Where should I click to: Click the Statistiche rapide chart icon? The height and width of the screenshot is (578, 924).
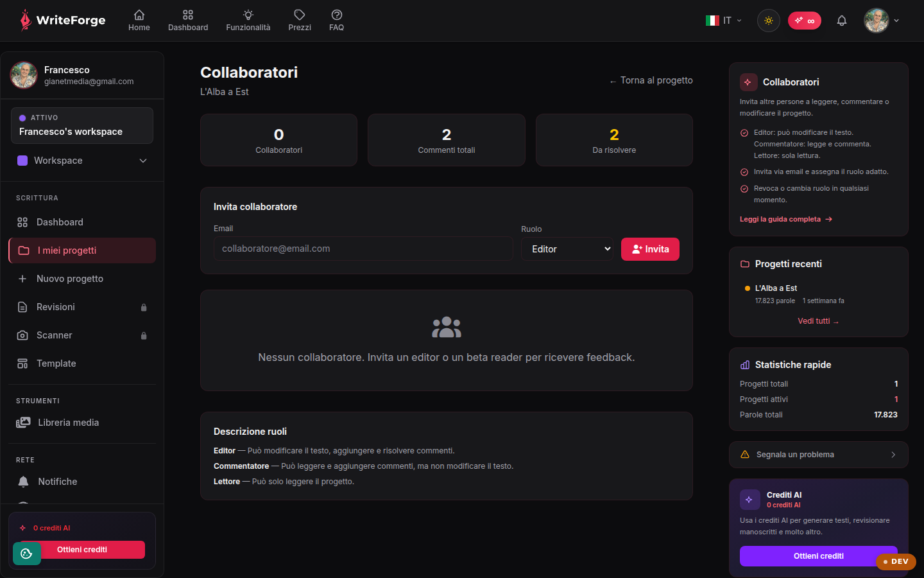coord(745,365)
